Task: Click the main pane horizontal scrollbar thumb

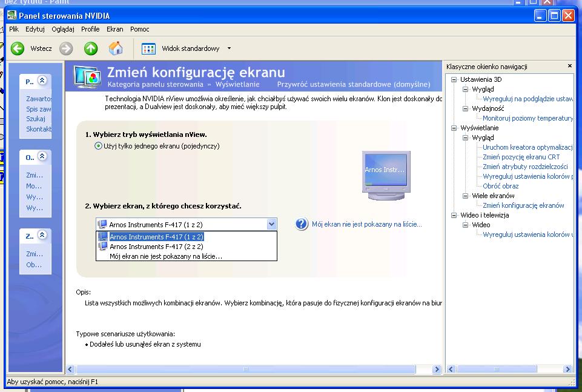Action: [245, 369]
